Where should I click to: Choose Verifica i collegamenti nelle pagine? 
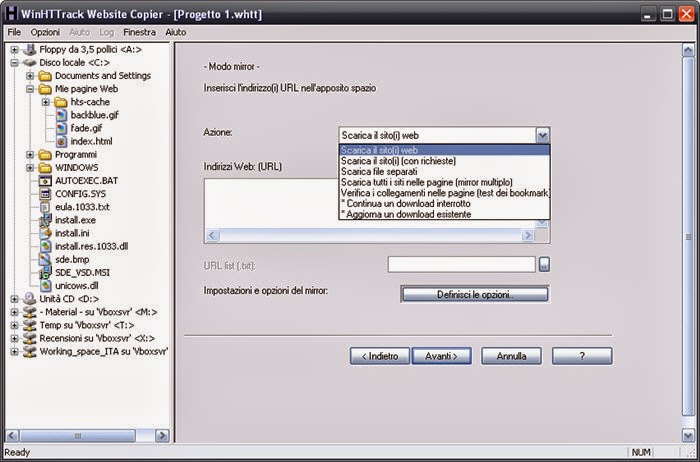click(444, 193)
